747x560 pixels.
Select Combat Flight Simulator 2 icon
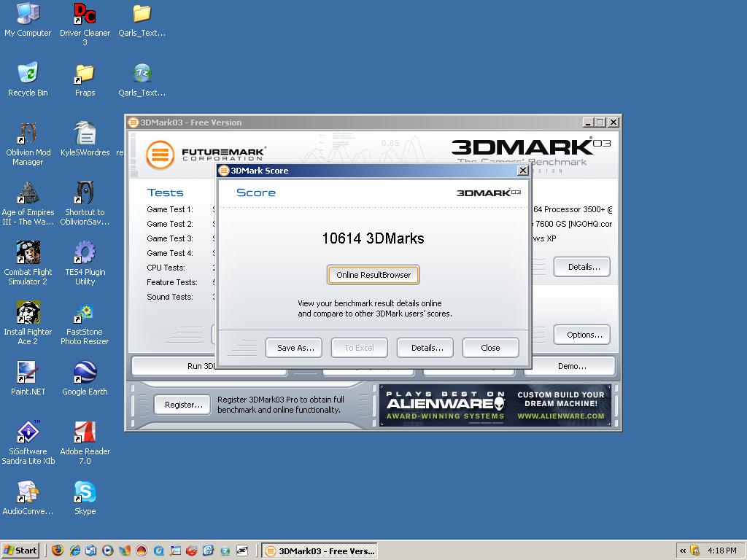[x=28, y=262]
